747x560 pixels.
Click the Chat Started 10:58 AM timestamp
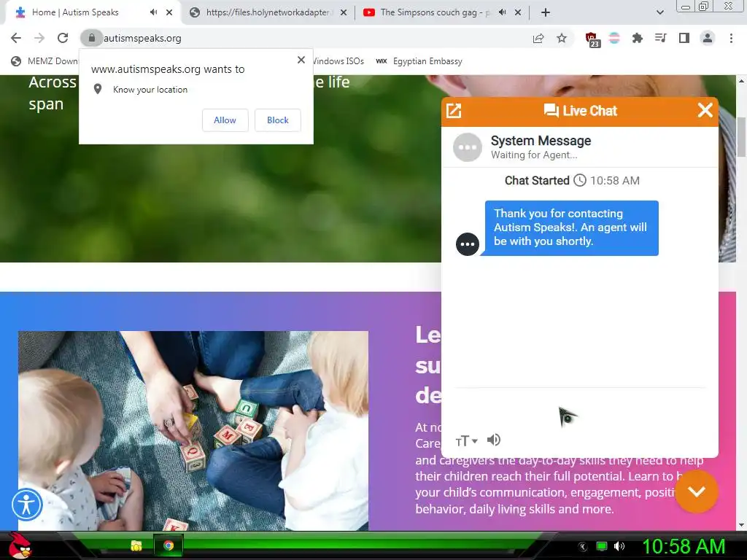click(x=572, y=181)
